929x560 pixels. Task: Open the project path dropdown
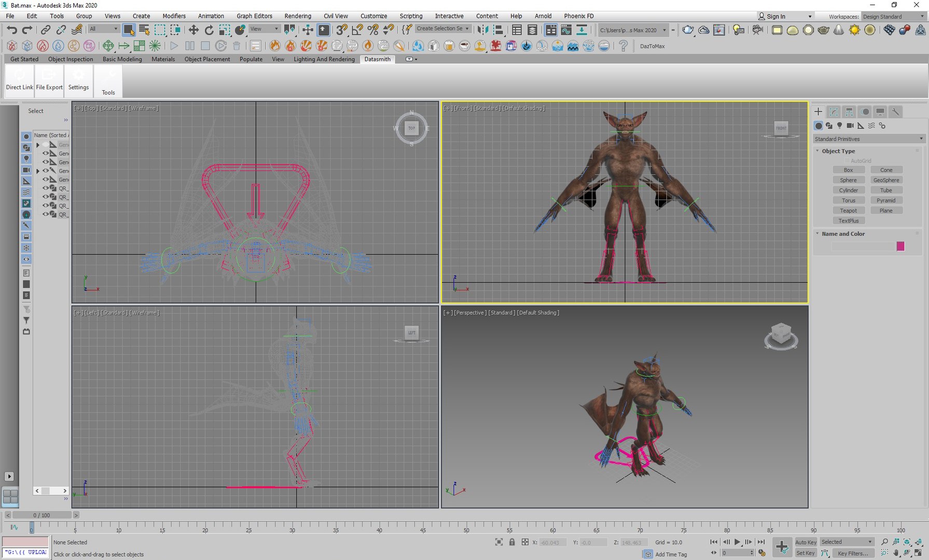pyautogui.click(x=633, y=30)
